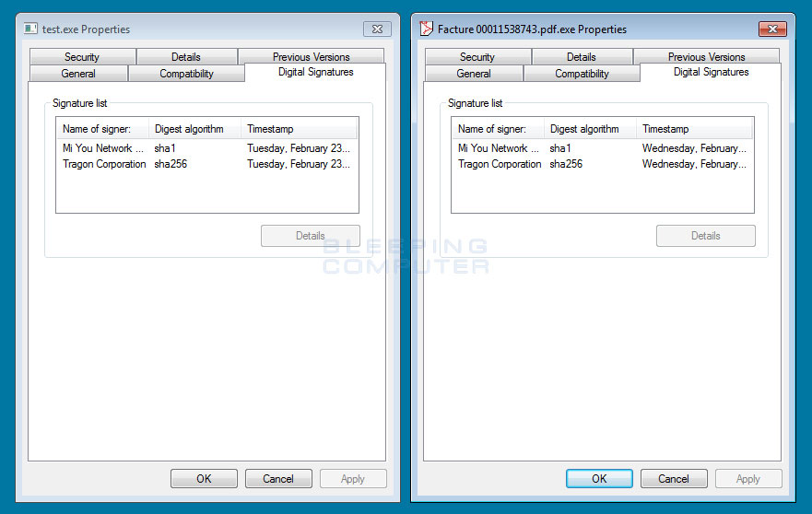
Task: Open Security tab in test.exe Properties
Action: (82, 56)
